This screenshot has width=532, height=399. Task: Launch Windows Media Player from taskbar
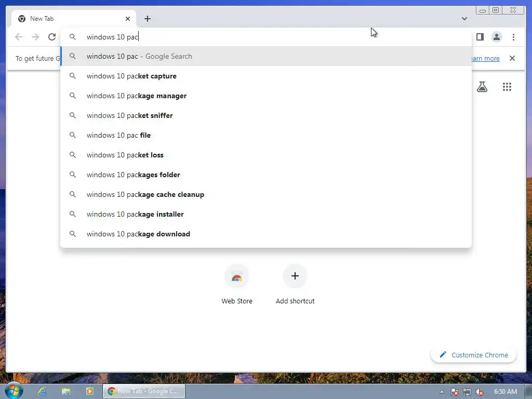(89, 391)
